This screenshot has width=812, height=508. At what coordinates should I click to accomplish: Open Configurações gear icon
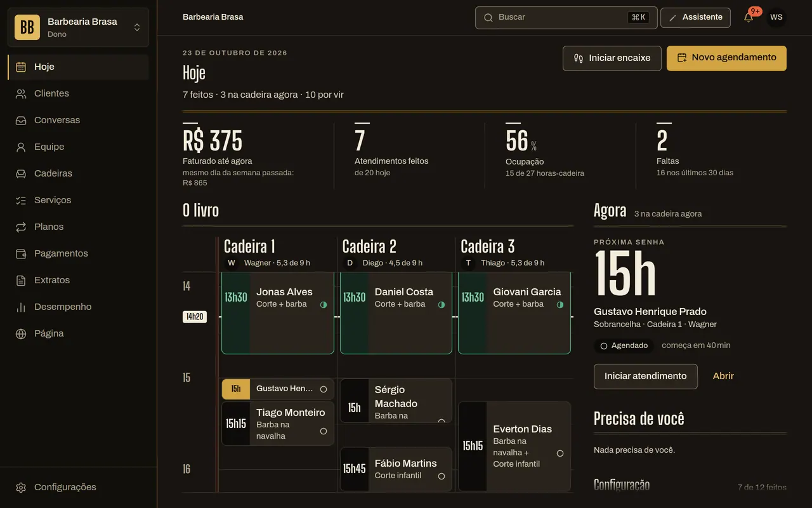pyautogui.click(x=21, y=487)
